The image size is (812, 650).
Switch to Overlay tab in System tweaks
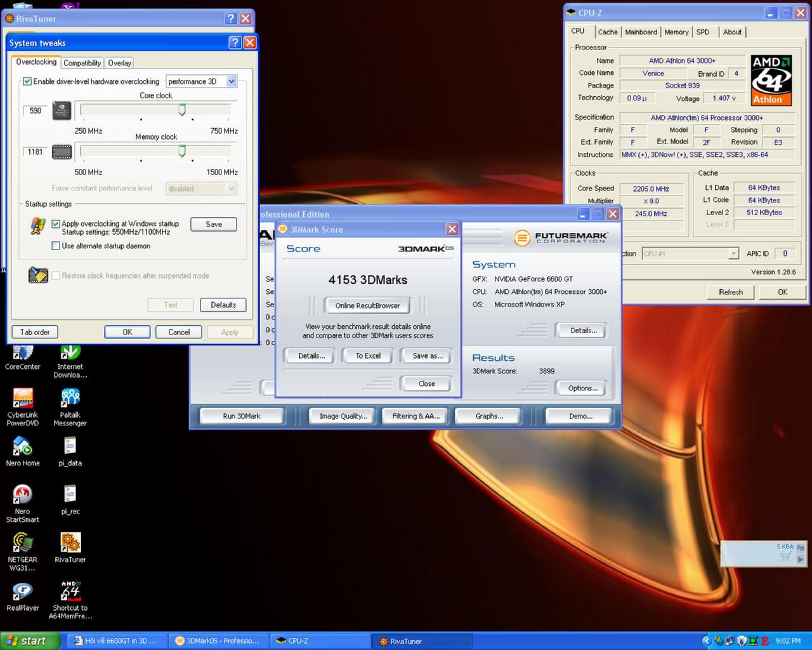coord(119,63)
